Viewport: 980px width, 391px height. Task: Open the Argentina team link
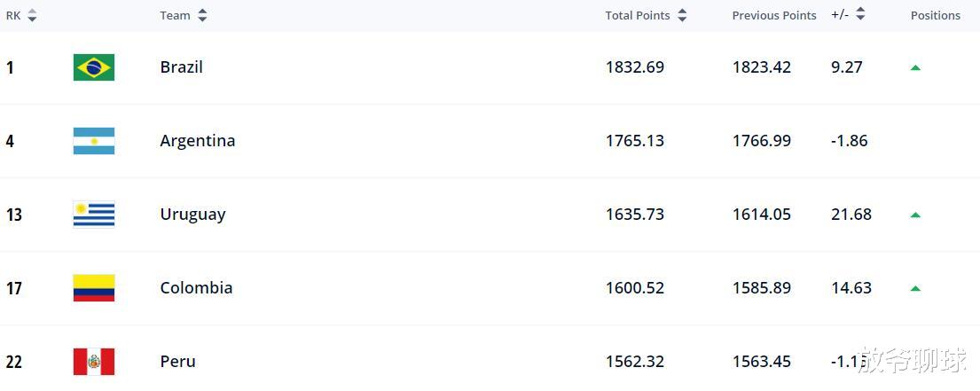coord(198,141)
